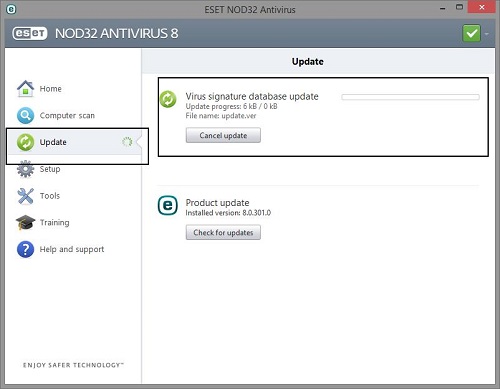Image resolution: width=500 pixels, height=389 pixels.
Task: Open the Home menu item
Action: click(x=51, y=89)
